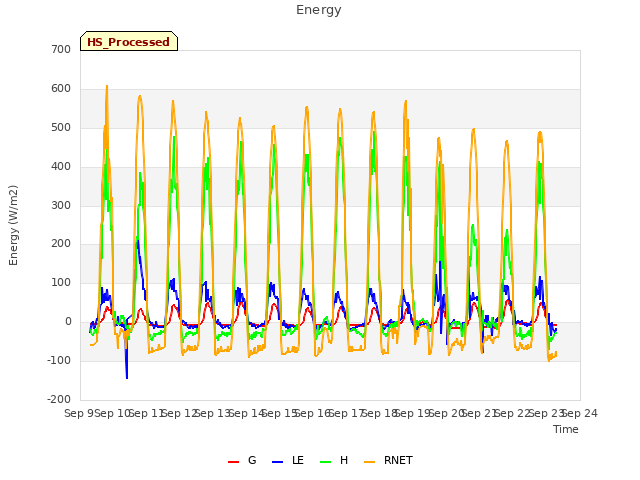Click the 600 y-axis tick label
640x480 pixels.
click(61, 89)
